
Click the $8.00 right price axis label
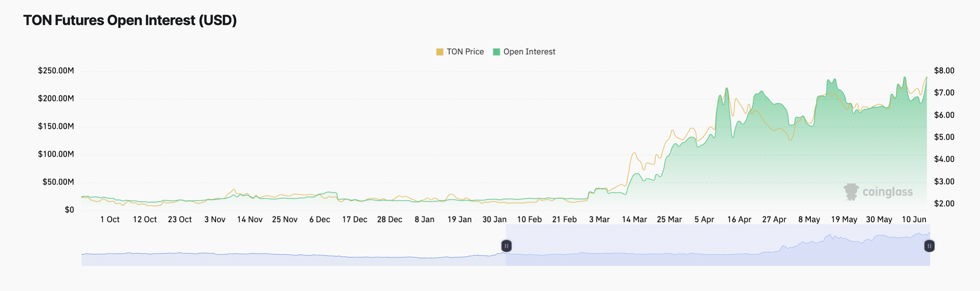(944, 71)
